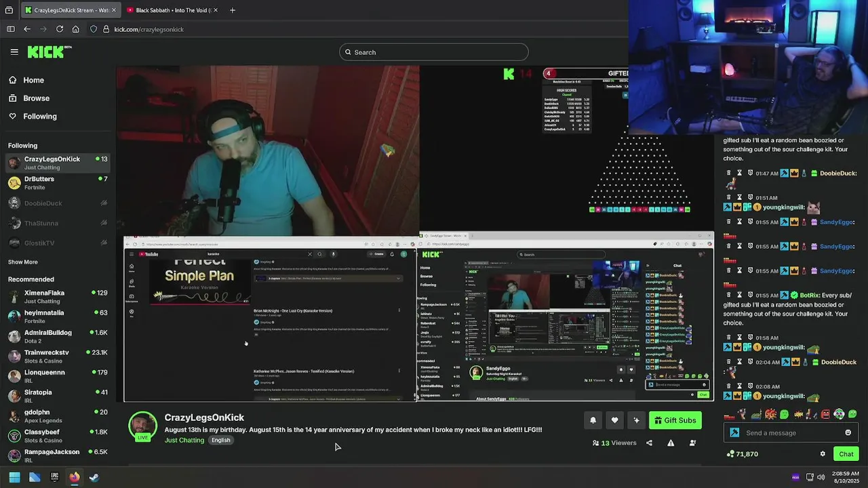Screen dimensions: 868x488
Task: Open a new browser tab
Action: pyautogui.click(x=233, y=10)
